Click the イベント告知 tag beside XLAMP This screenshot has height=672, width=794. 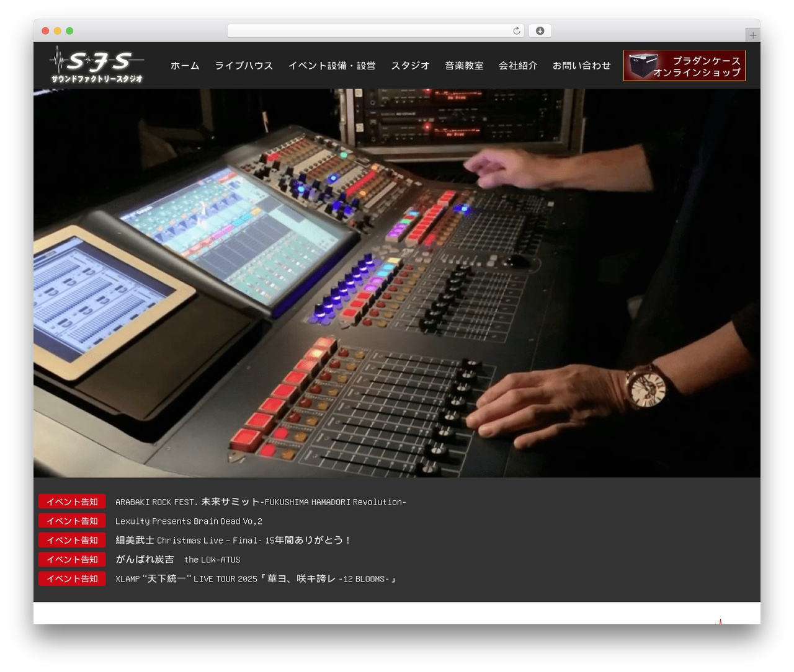[x=72, y=579]
